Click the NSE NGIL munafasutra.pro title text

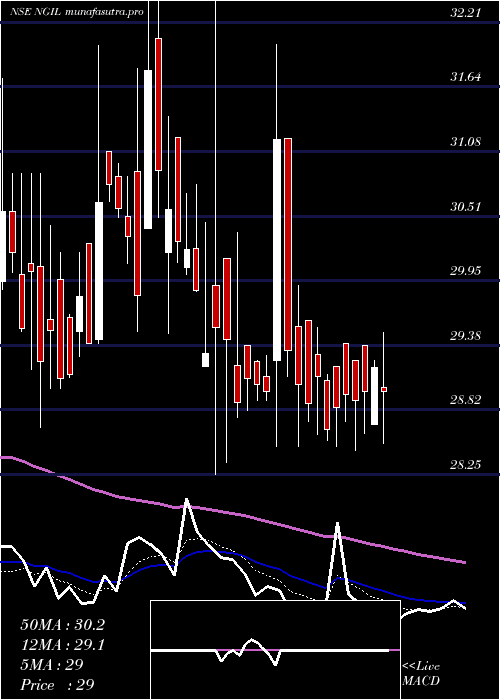point(76,12)
